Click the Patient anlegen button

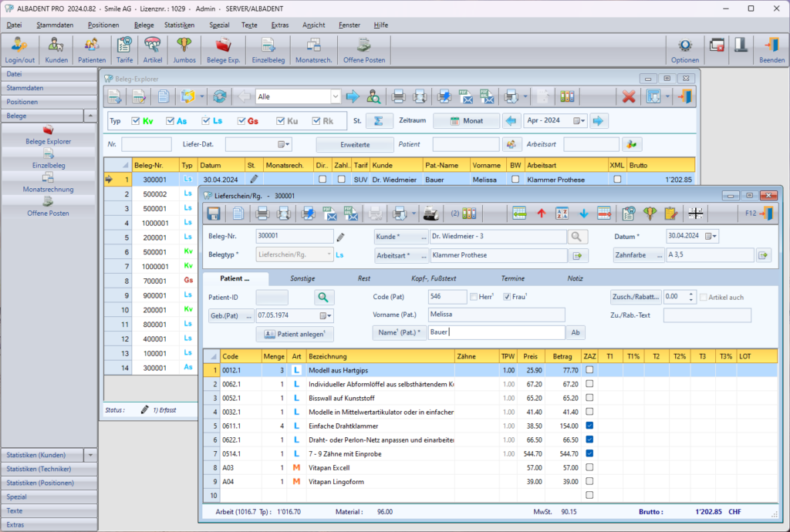294,334
